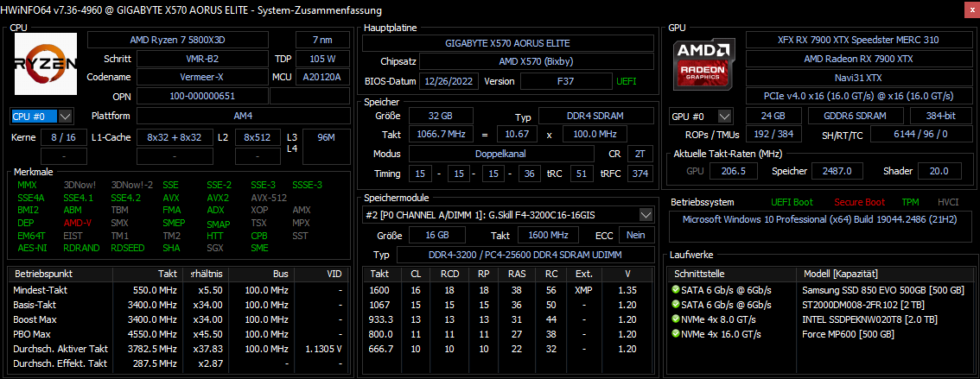Click the Doppelkanal mode field

(x=502, y=154)
